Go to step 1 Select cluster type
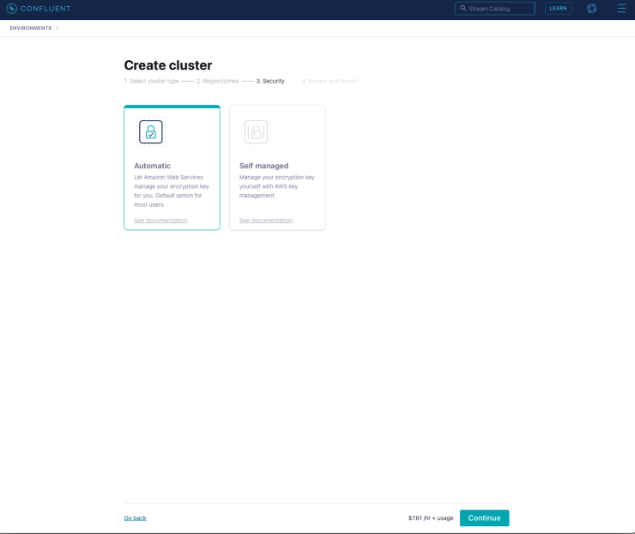Image resolution: width=635 pixels, height=534 pixels. click(x=151, y=81)
